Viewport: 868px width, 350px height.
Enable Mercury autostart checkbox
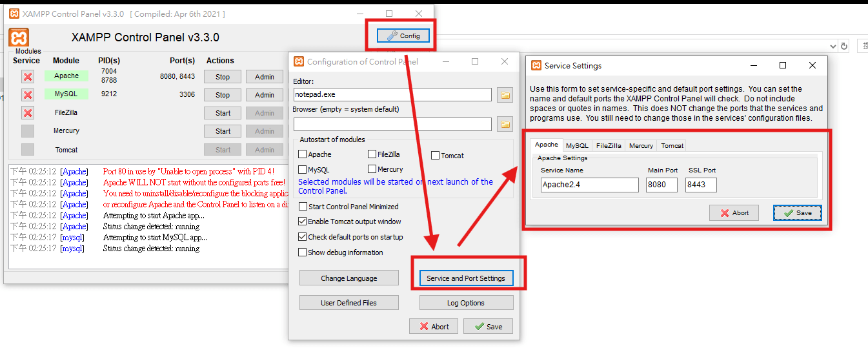click(x=372, y=169)
